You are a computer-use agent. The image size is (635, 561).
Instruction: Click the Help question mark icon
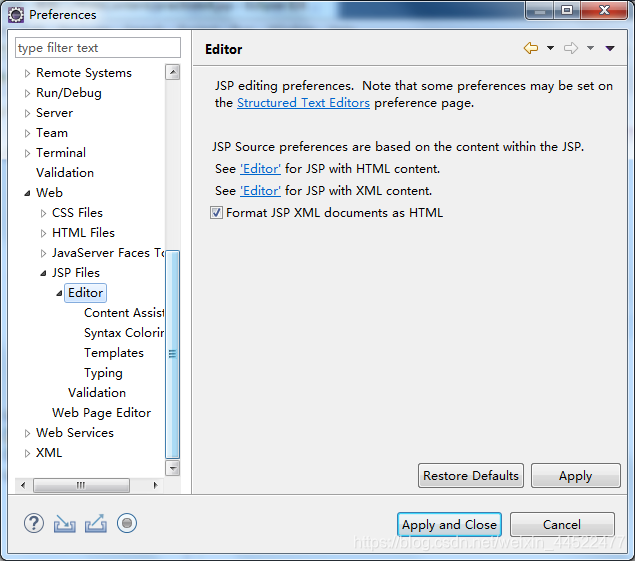click(x=34, y=523)
